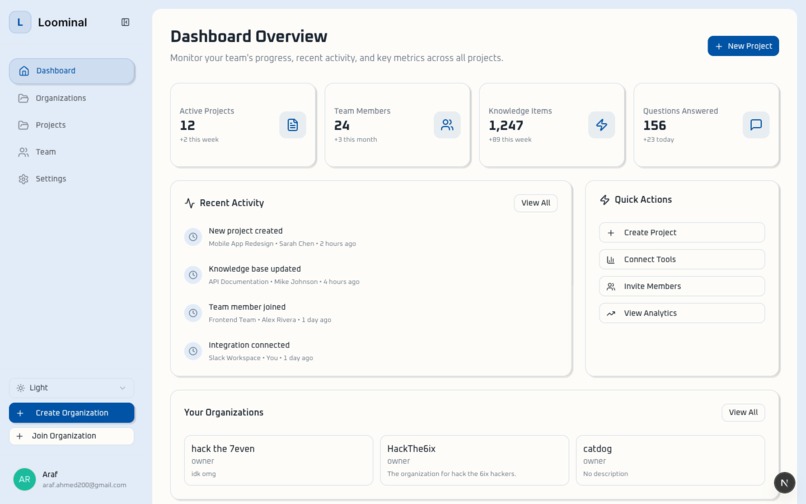Click clock icon beside Team member joined
806x504 pixels.
[x=193, y=313]
